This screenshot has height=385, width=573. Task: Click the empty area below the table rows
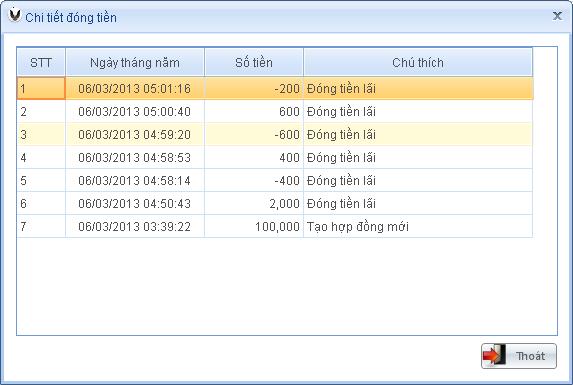click(287, 286)
